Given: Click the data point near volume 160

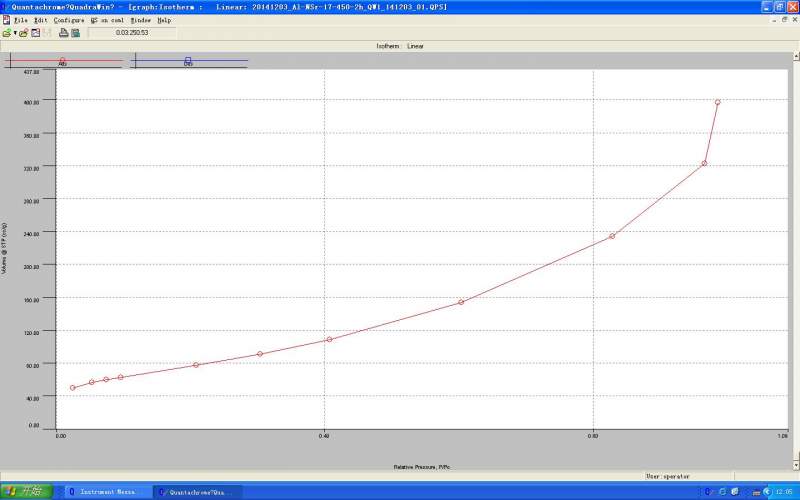Looking at the screenshot, I should point(461,302).
